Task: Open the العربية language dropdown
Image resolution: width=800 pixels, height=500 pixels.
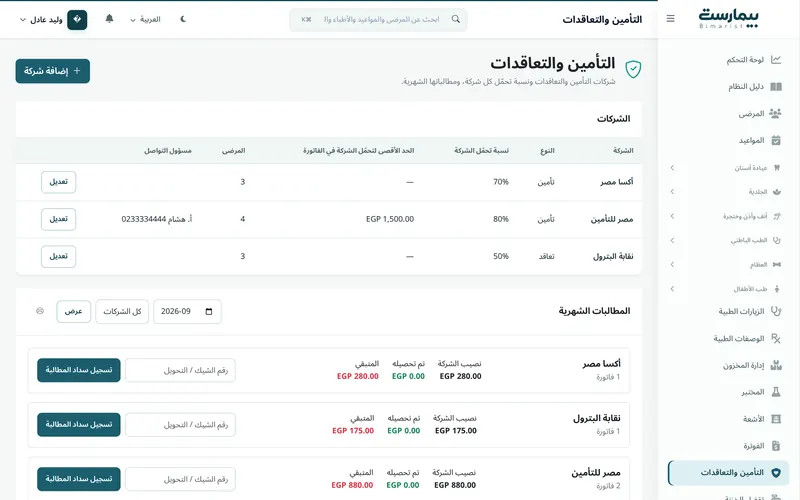Action: pyautogui.click(x=145, y=19)
